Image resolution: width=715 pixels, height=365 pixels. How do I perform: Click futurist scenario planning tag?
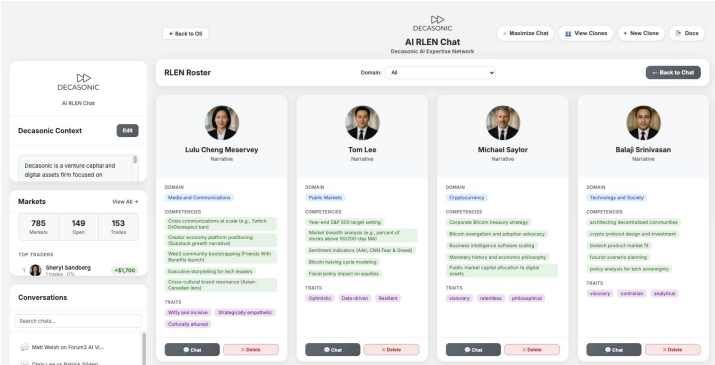618,257
